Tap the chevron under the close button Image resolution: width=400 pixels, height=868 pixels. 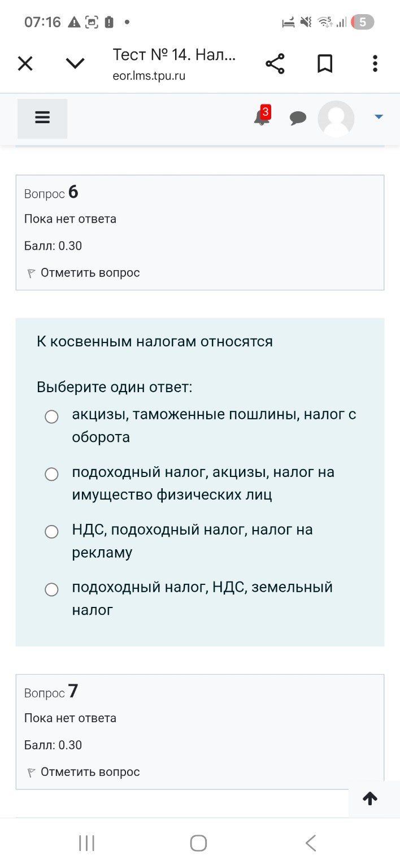pos(75,63)
